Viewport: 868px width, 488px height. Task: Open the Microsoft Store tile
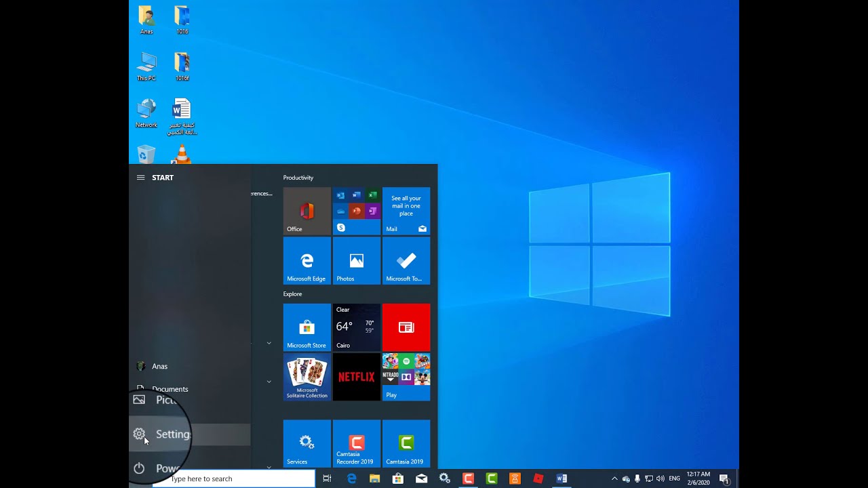click(307, 327)
